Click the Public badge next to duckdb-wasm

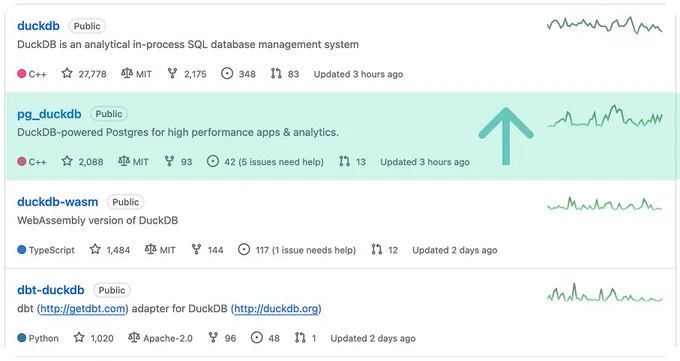point(126,202)
